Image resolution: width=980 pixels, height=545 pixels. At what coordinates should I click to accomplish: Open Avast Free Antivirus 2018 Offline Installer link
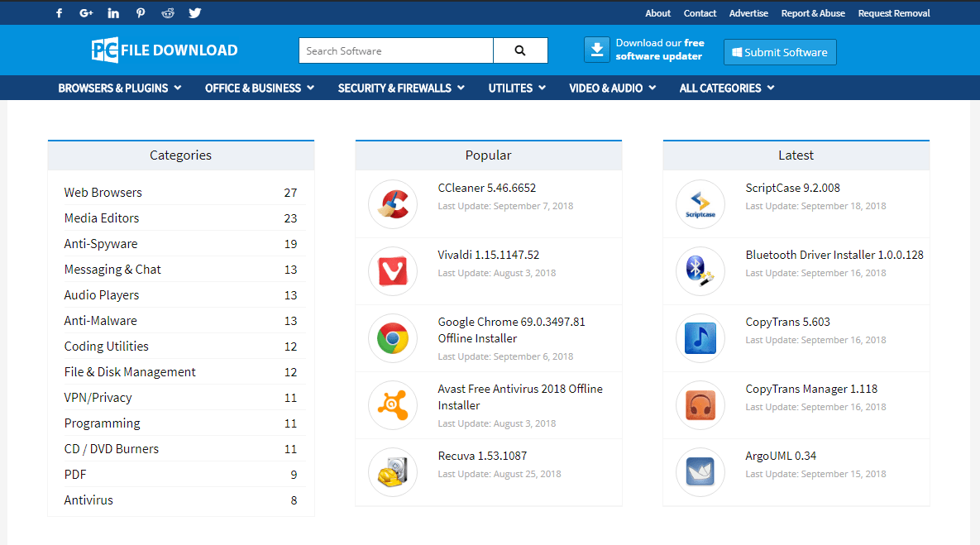[520, 397]
